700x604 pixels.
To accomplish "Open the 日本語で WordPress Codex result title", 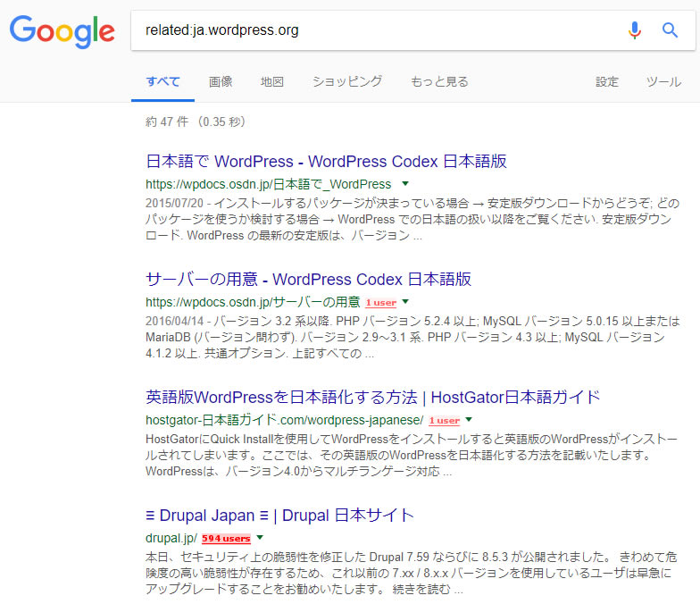I will (326, 162).
